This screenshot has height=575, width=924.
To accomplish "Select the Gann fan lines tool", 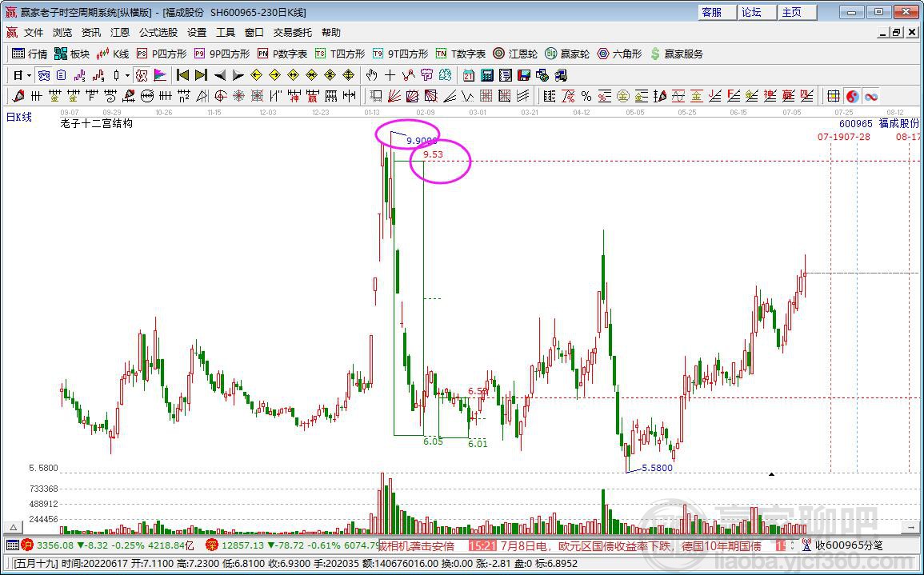I will [394, 95].
